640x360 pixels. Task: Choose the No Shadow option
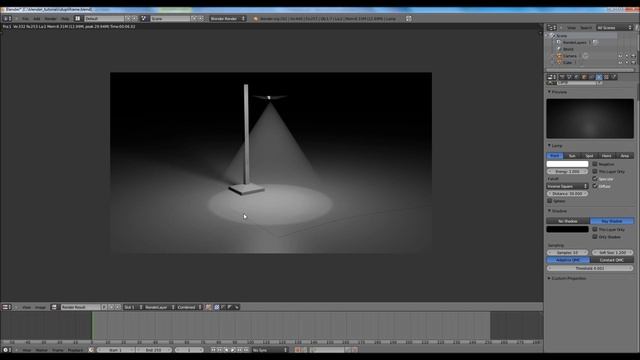click(568, 221)
